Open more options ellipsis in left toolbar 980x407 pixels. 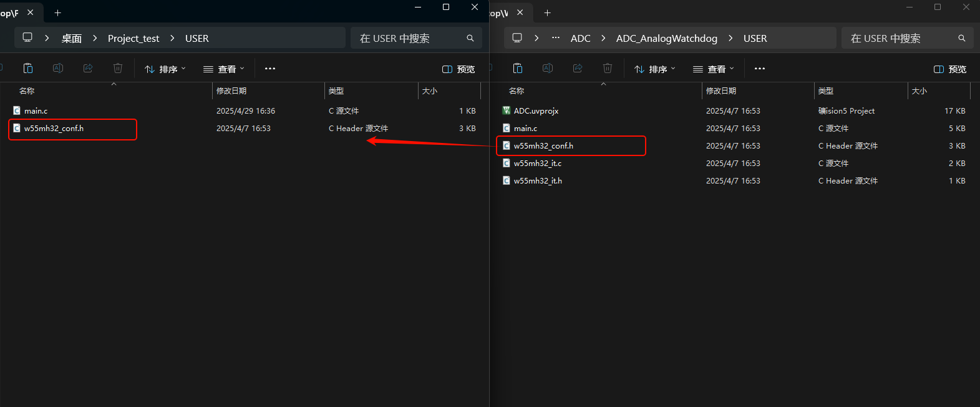coord(270,69)
